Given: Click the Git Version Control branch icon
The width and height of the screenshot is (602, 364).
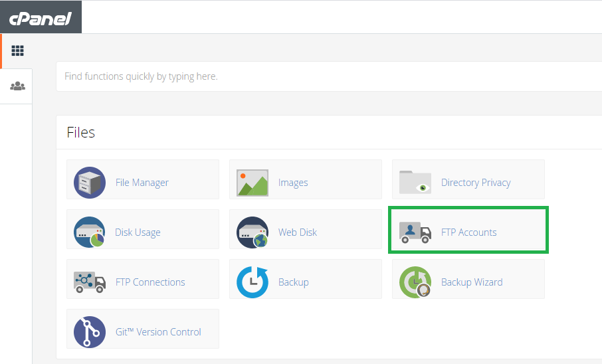Looking at the screenshot, I should point(90,332).
